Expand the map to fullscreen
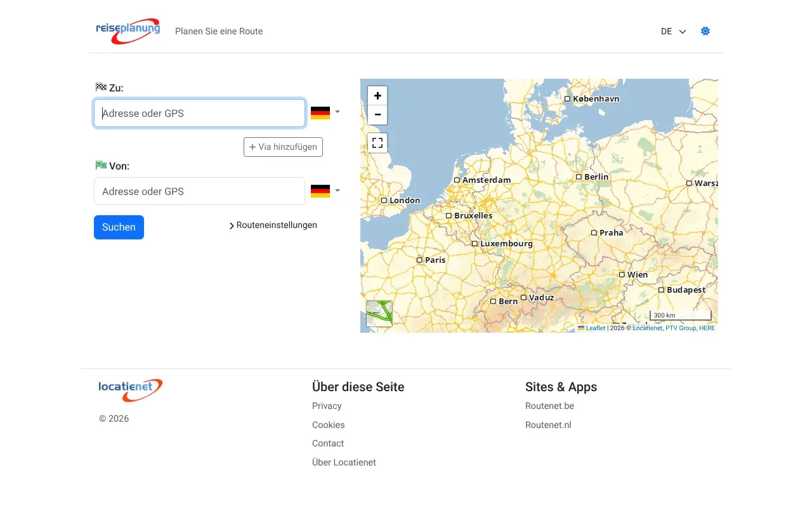Screen dimensions: 812x508 (x=377, y=142)
